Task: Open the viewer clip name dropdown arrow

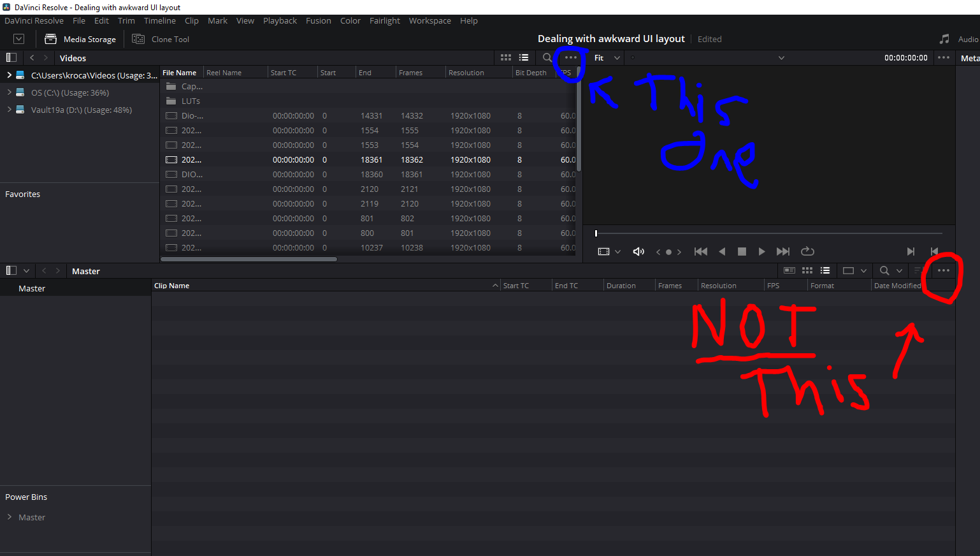Action: click(x=781, y=58)
